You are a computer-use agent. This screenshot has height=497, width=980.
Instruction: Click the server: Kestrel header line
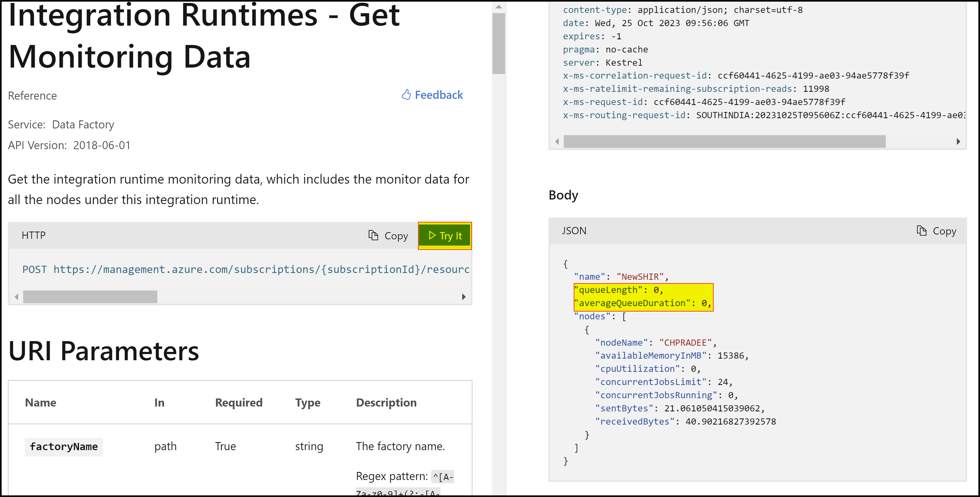602,62
